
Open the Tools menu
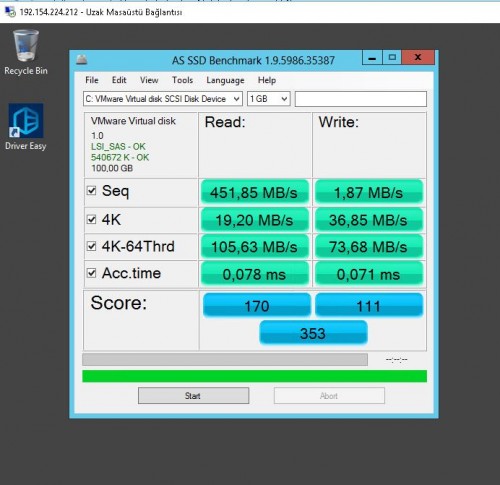[182, 80]
